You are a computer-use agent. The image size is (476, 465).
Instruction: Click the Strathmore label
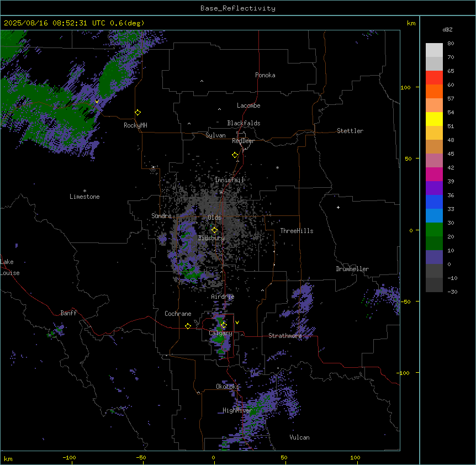[285, 336]
